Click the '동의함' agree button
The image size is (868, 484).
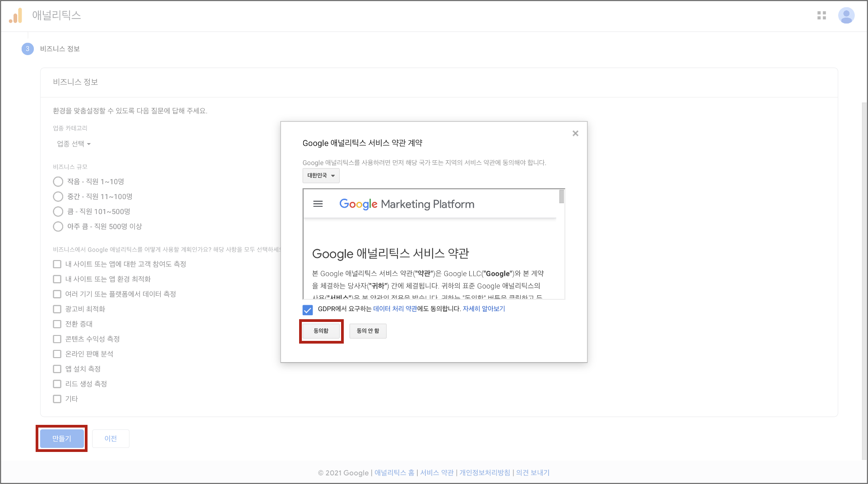(321, 331)
